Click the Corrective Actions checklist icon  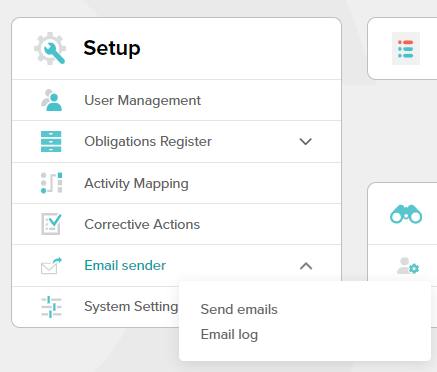[x=51, y=224]
